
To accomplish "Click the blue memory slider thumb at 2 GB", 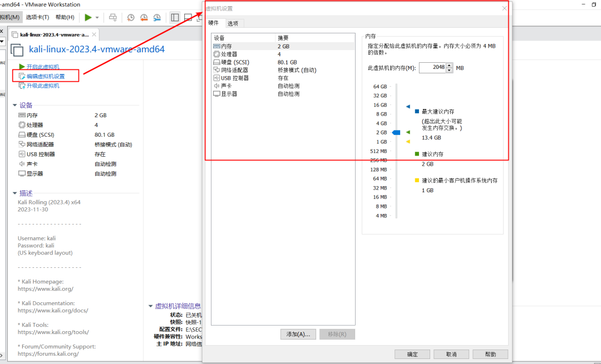I will coord(396,132).
